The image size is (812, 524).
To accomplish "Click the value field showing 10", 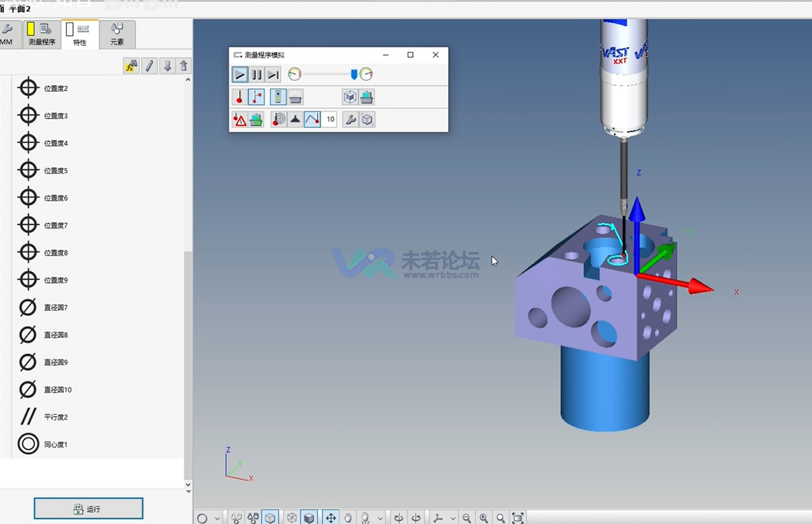I will coord(329,120).
